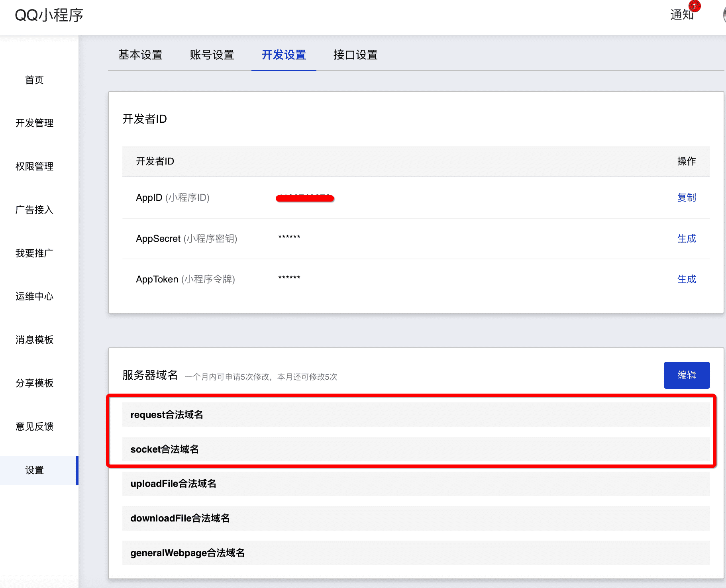Open 广告接入 in the sidebar

34,210
